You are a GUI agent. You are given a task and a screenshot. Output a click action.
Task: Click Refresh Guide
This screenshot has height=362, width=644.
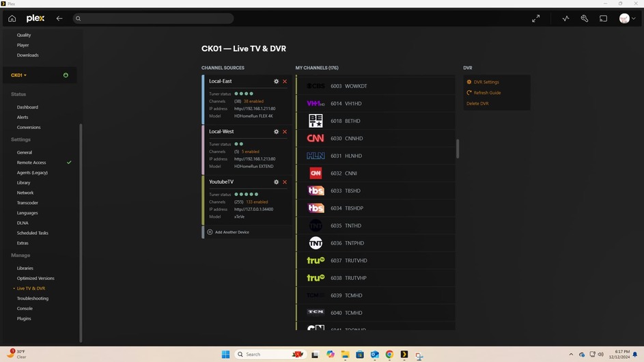pyautogui.click(x=484, y=93)
